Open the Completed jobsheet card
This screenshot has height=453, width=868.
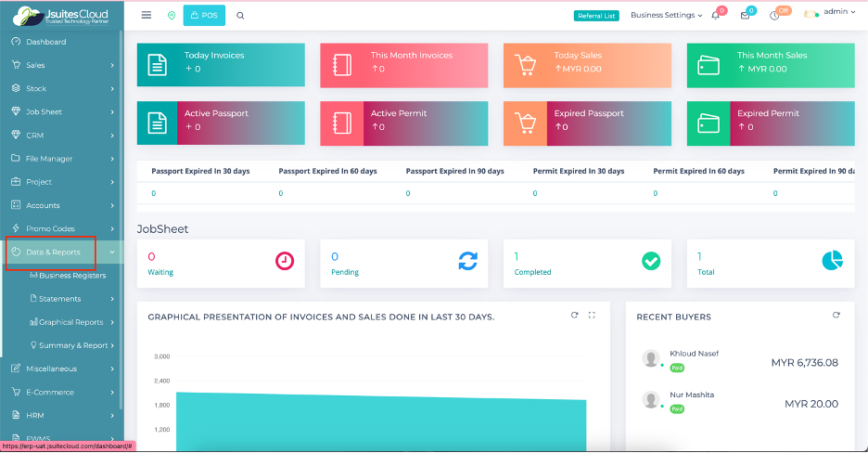coord(587,263)
